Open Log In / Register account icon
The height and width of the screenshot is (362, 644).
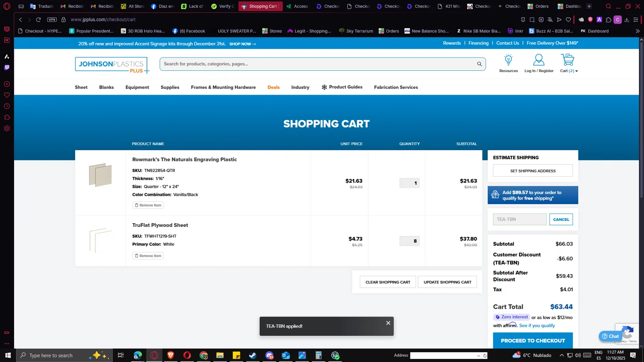[538, 60]
